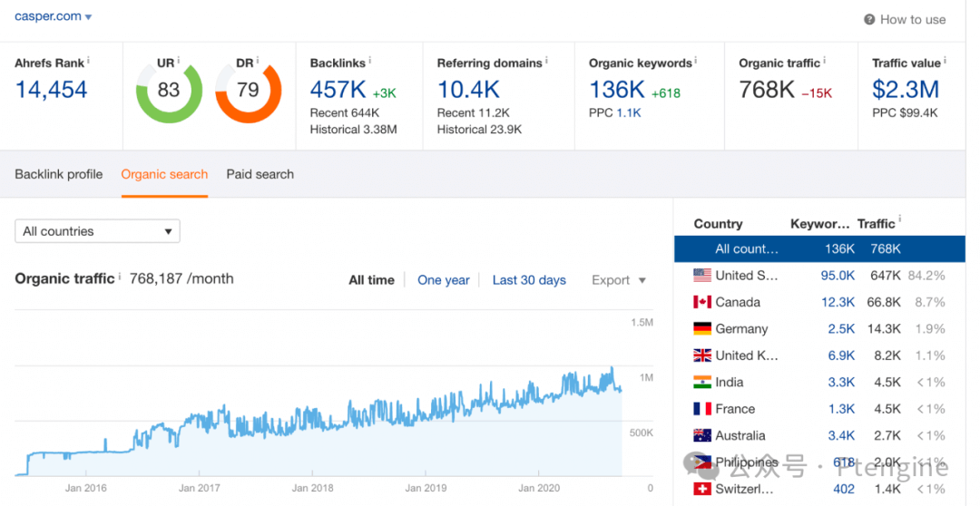Click the UR 83 donut gauge
The image size is (980, 506).
coord(169,91)
